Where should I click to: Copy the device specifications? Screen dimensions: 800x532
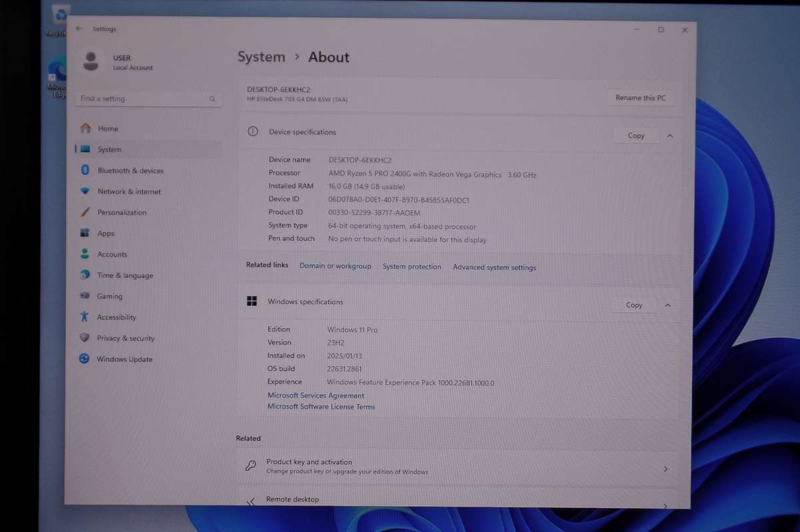click(x=636, y=135)
